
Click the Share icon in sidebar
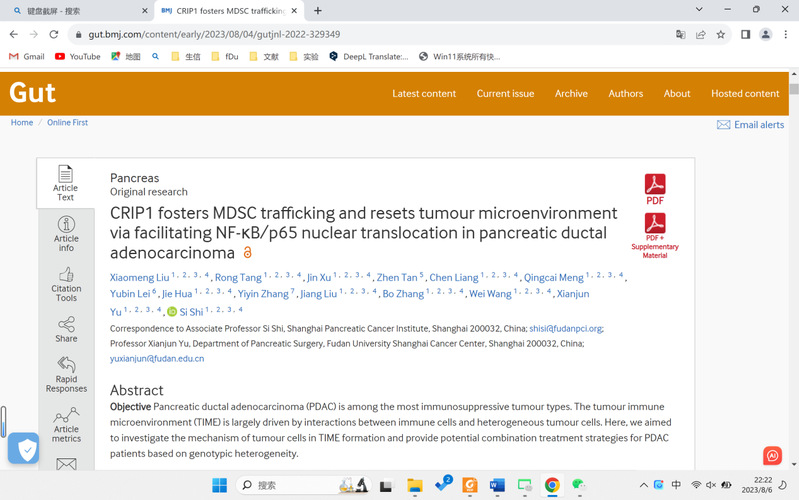(x=66, y=330)
